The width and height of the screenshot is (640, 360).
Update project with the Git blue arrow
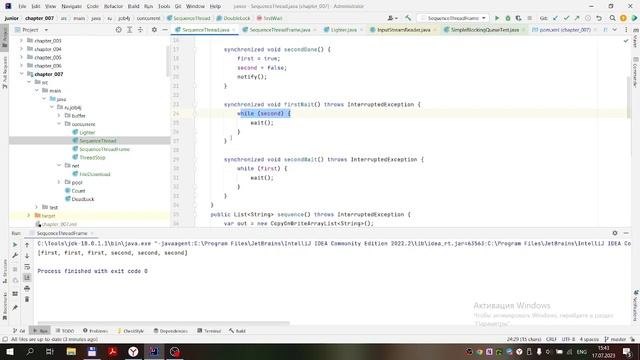pyautogui.click(x=555, y=18)
